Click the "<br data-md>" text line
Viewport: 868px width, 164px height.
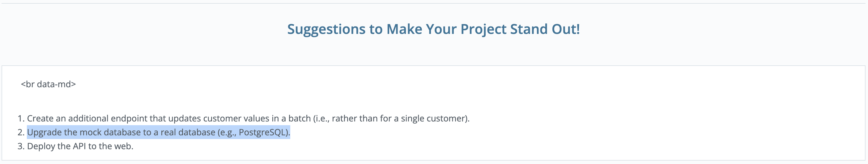coord(48,84)
